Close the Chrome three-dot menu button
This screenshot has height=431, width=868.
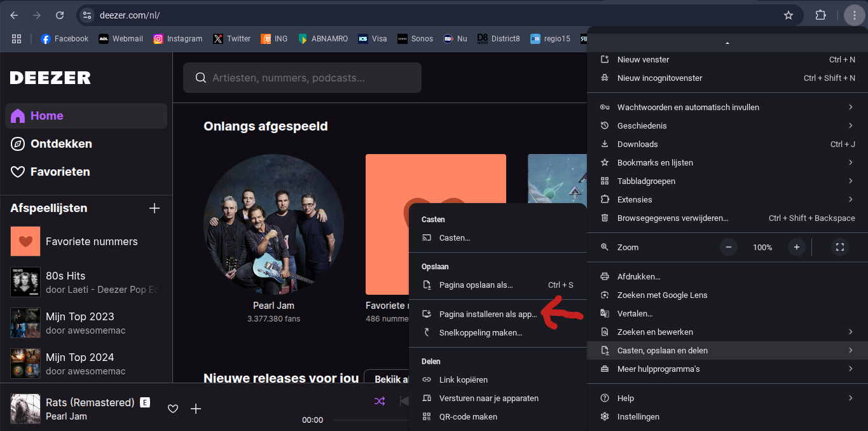pos(855,15)
